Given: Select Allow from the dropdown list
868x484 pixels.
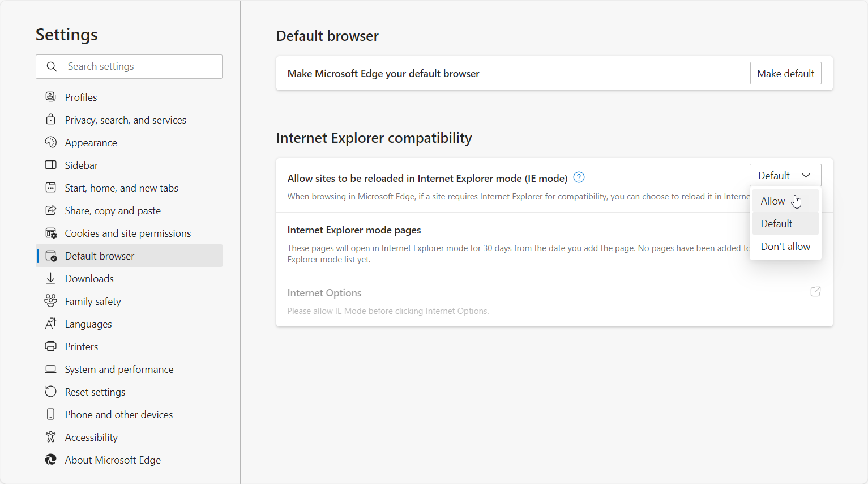Looking at the screenshot, I should 785,201.
